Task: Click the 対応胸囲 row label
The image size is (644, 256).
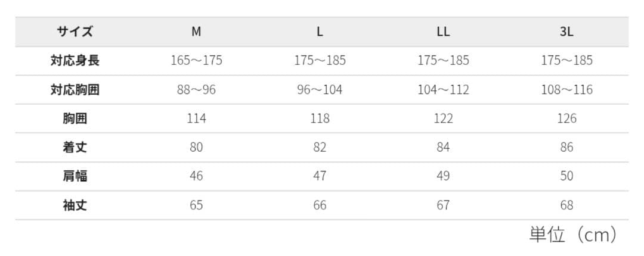Action: (75, 90)
